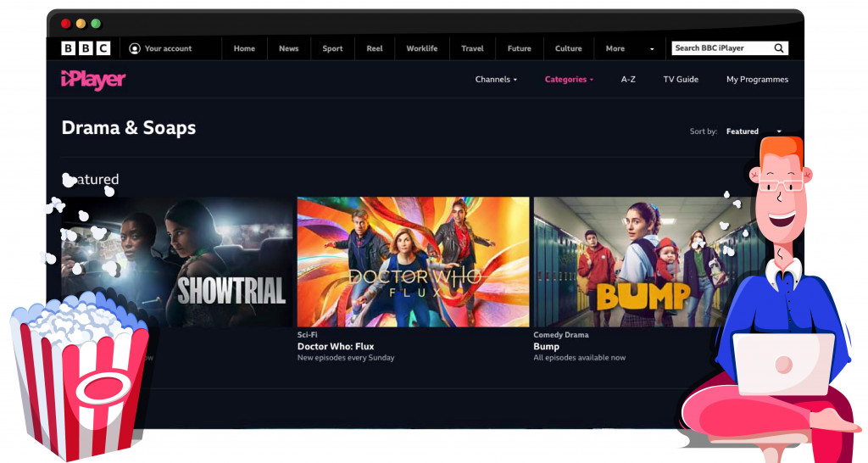868x463 pixels.
Task: Click 'New episodes every Sunday' text
Action: [x=346, y=358]
